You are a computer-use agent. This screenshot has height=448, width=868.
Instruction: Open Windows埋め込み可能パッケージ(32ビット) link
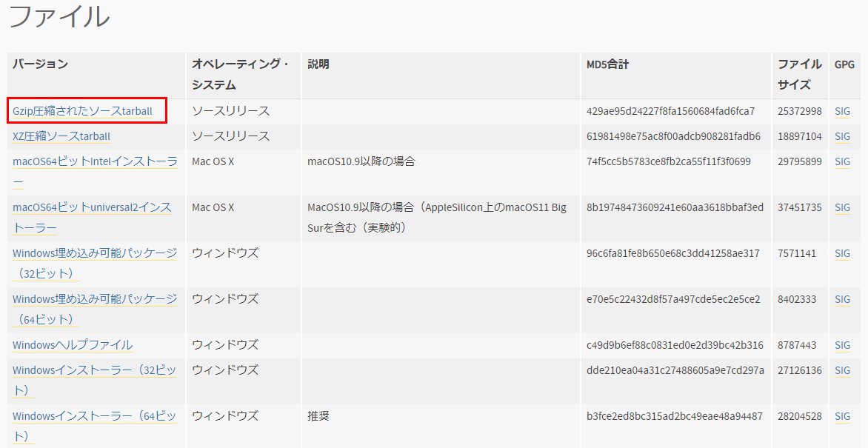[95, 264]
